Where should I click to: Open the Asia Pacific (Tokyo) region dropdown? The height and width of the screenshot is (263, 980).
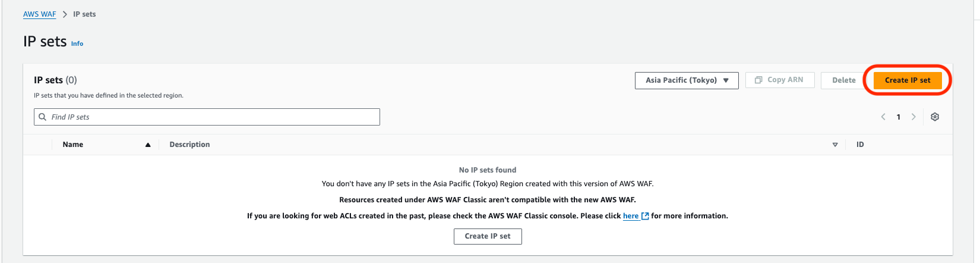pos(681,80)
